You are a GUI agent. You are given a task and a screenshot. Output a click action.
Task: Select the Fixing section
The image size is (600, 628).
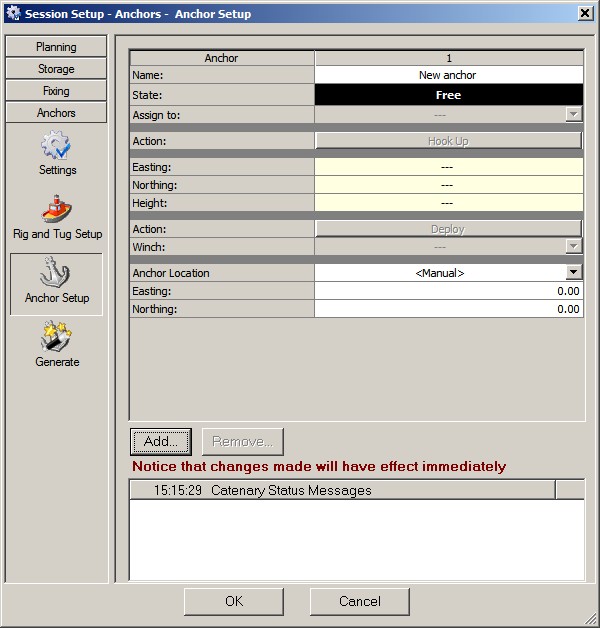point(56,91)
